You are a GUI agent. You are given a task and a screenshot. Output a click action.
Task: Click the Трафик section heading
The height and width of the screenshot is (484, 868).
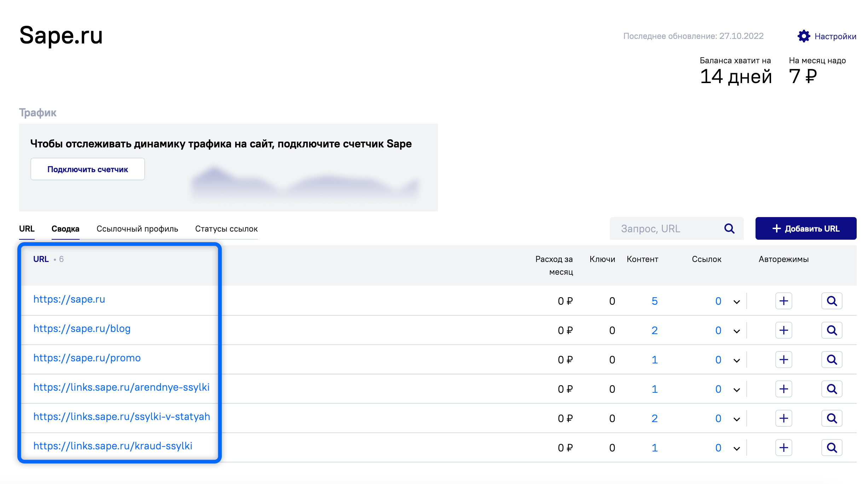tap(38, 112)
